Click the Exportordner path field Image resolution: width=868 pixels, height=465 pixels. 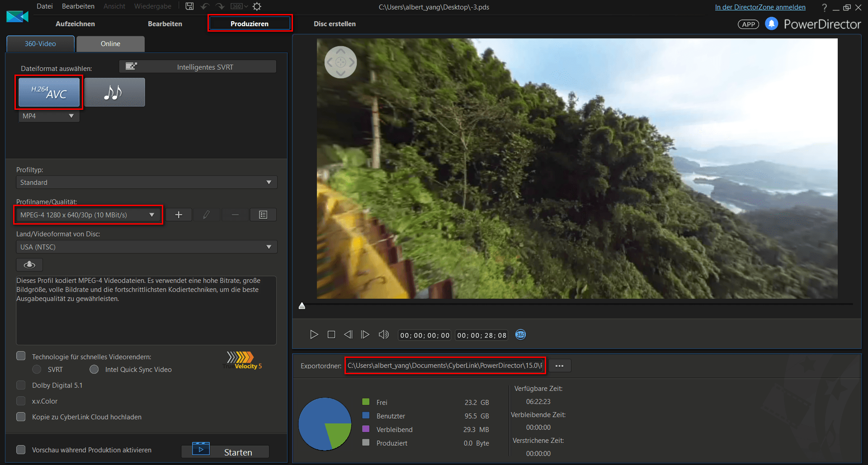445,366
